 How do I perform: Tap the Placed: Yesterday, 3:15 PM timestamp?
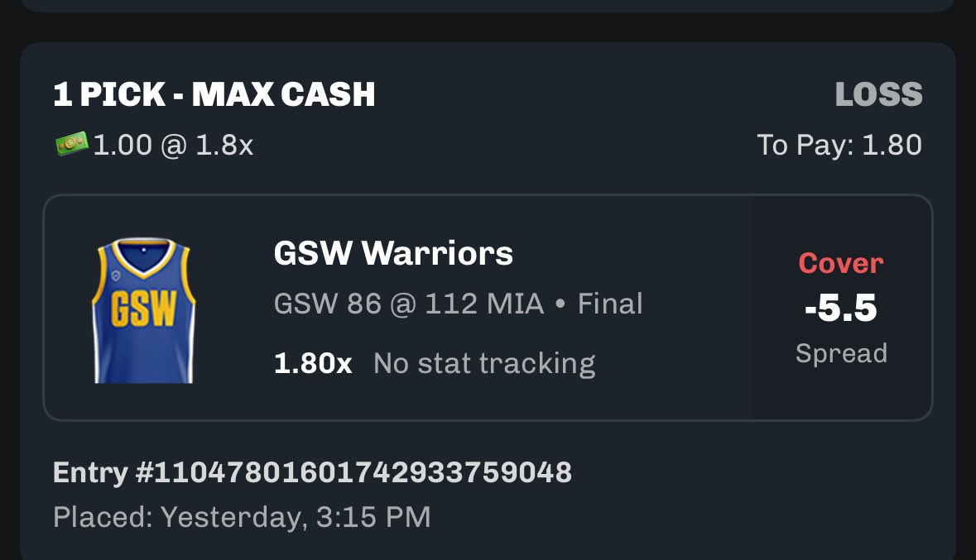[x=242, y=517]
